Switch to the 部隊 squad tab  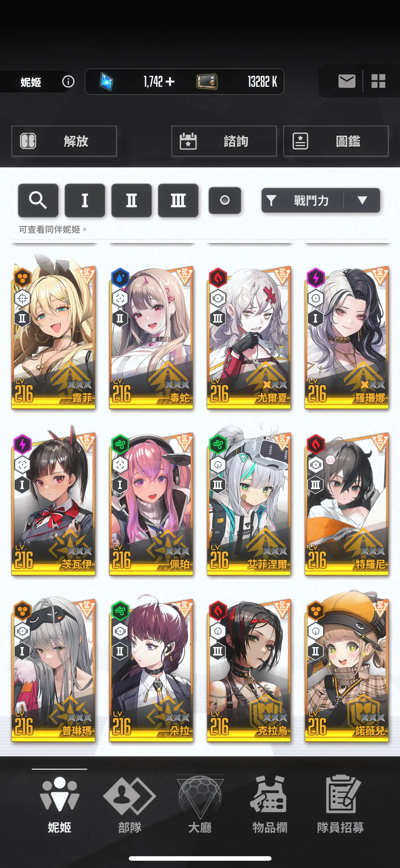[x=129, y=803]
